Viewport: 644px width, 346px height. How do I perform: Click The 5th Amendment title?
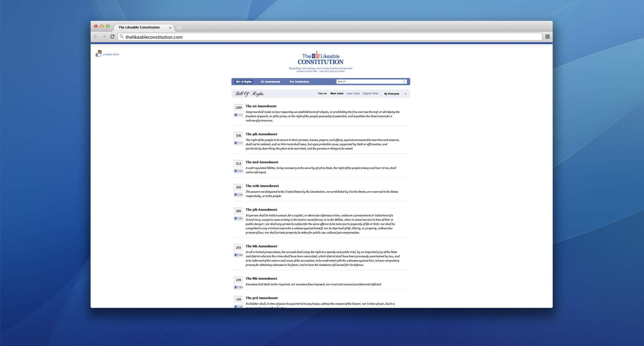(x=261, y=210)
